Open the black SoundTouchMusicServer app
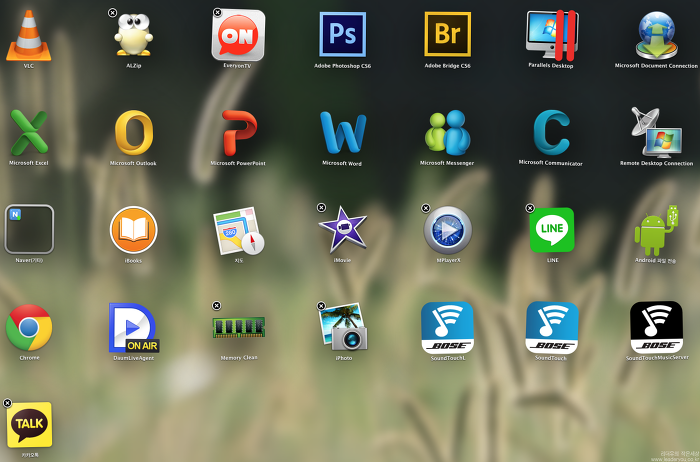 click(656, 327)
